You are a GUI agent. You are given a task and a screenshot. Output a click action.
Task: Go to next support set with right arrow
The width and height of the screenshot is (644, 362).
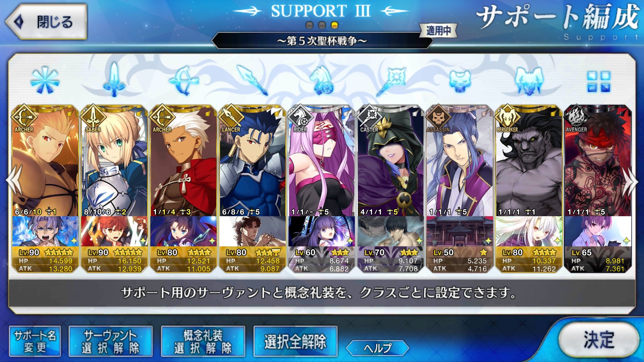631,181
